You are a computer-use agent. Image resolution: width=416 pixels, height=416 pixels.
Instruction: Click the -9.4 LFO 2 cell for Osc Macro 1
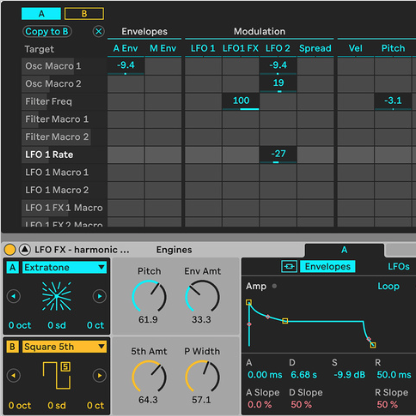278,66
